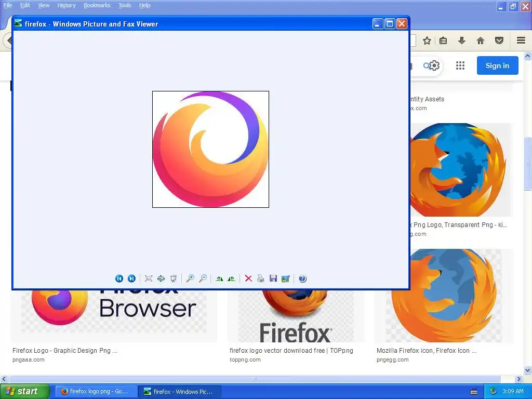Select classic Firefox logo thumbnail beside viewer
Viewport: 532px width, 399px height.
461,170
